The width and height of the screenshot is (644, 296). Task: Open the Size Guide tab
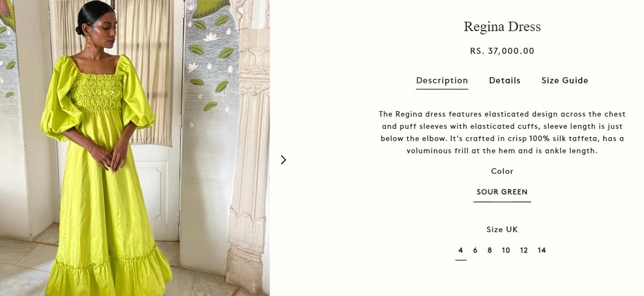(x=565, y=81)
